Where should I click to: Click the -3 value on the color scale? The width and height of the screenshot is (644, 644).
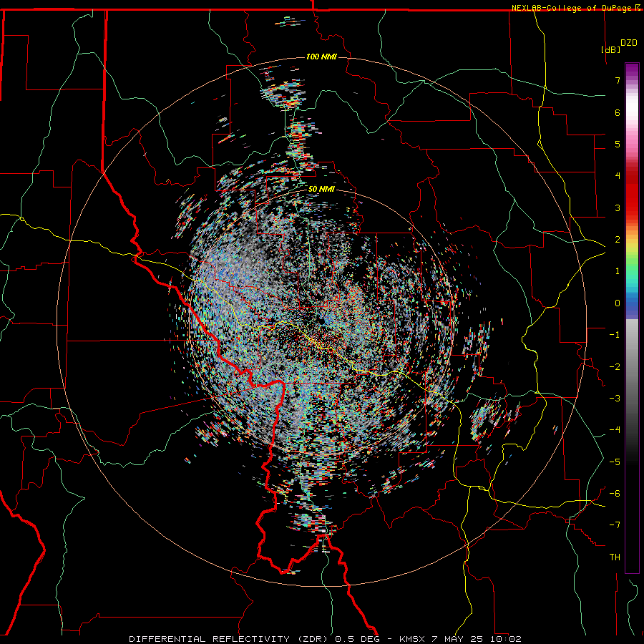coord(615,399)
